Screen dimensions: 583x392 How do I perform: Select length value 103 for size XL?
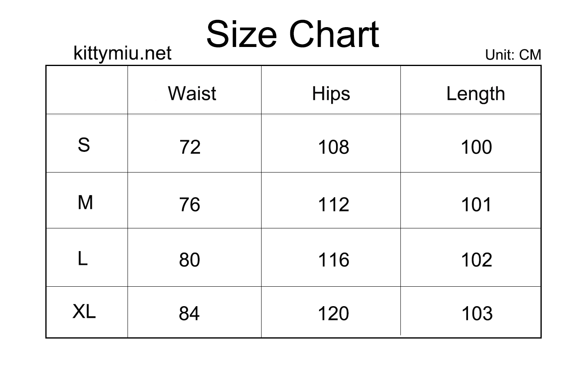coord(477,313)
